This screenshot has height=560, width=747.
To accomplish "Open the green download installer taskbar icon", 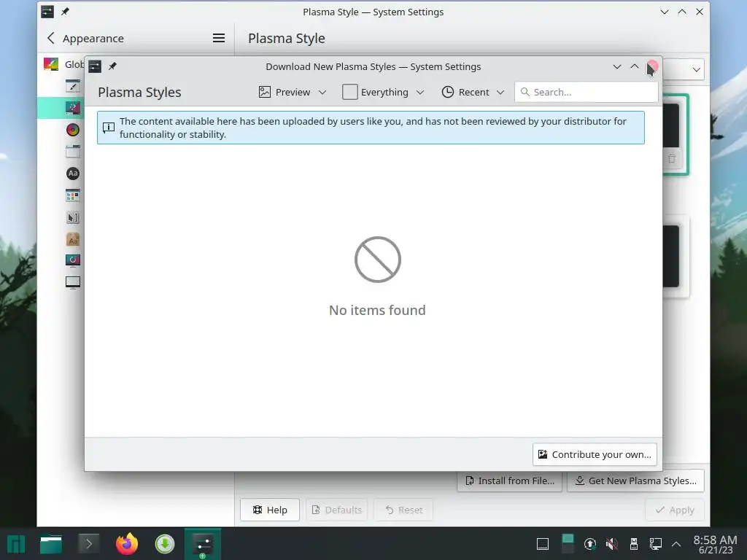I will (x=165, y=544).
